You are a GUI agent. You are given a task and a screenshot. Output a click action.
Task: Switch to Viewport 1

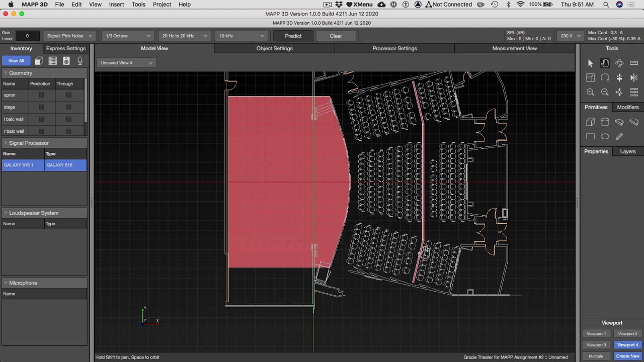point(596,334)
